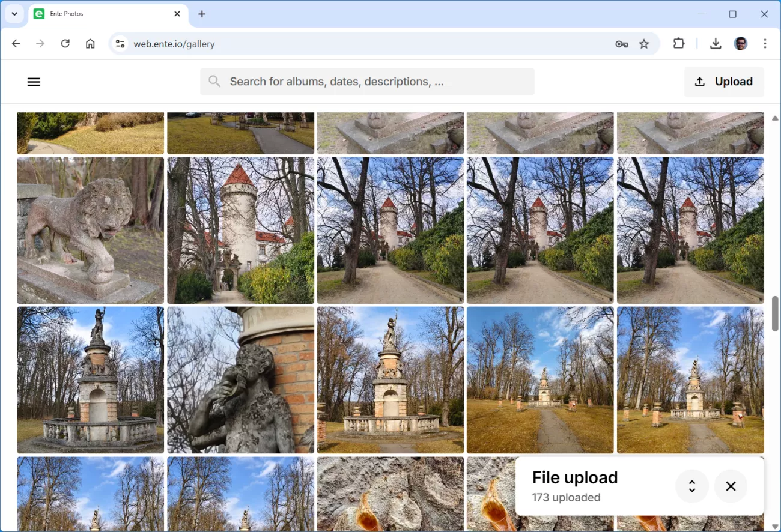Expand the tab search dropdown
Screen dimensions: 781x532
click(x=14, y=14)
